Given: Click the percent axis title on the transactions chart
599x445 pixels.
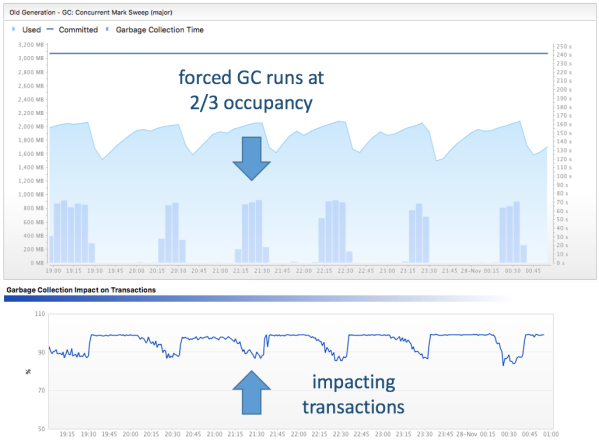Looking at the screenshot, I should 28,372.
